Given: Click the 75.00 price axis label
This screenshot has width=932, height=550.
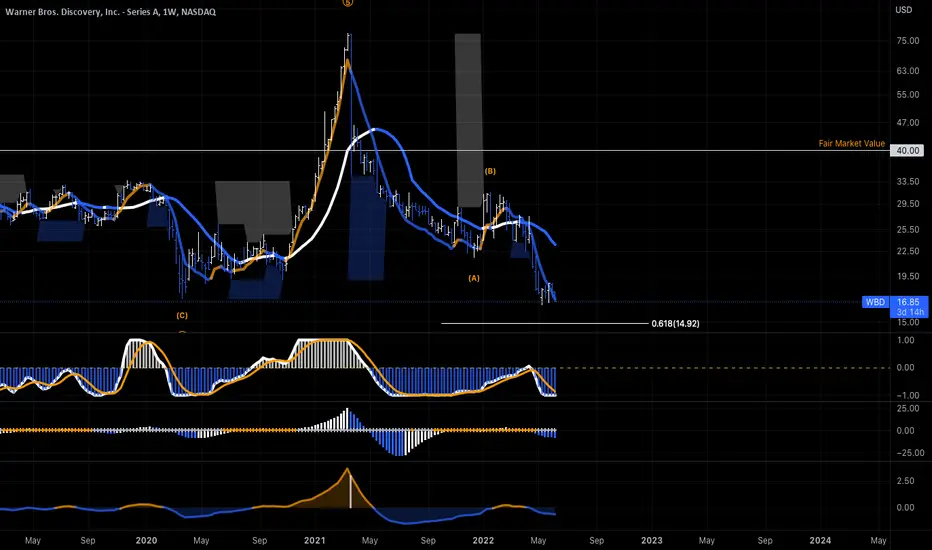Looking at the screenshot, I should 908,40.
